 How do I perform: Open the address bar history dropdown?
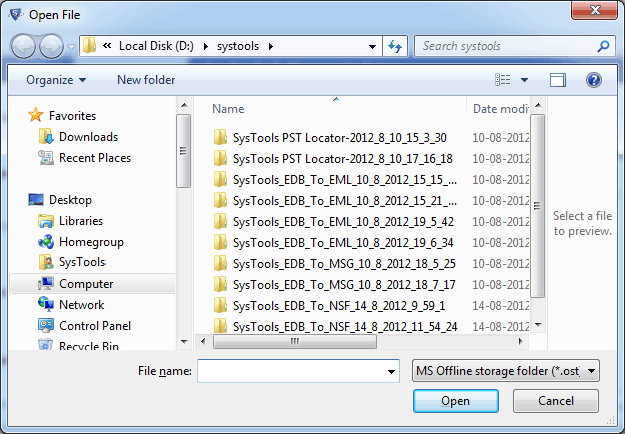(372, 46)
